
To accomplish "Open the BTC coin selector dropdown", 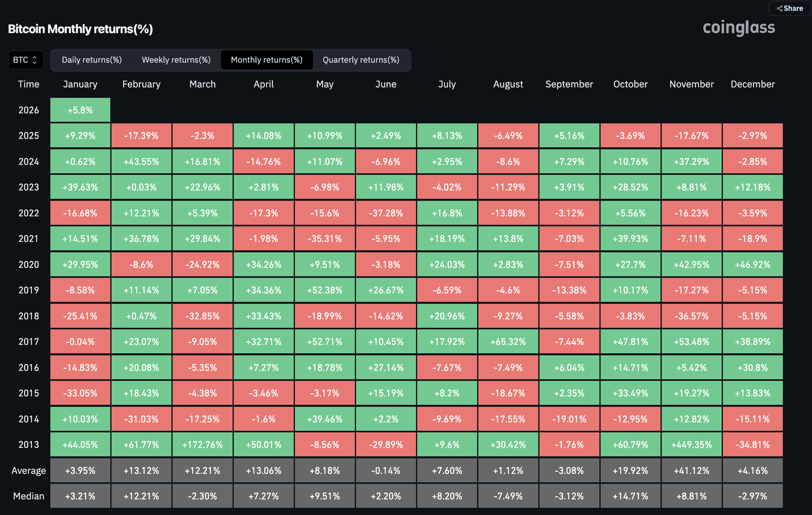I will pyautogui.click(x=26, y=60).
